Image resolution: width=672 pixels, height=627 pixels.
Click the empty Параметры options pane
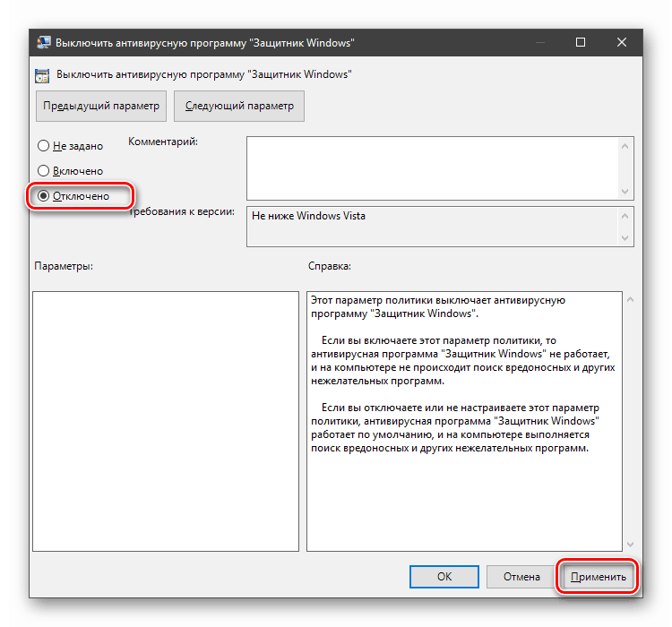pos(166,421)
